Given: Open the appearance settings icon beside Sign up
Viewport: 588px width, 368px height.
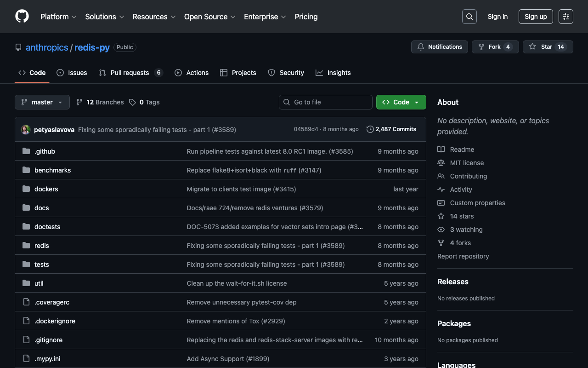Looking at the screenshot, I should coord(565,17).
